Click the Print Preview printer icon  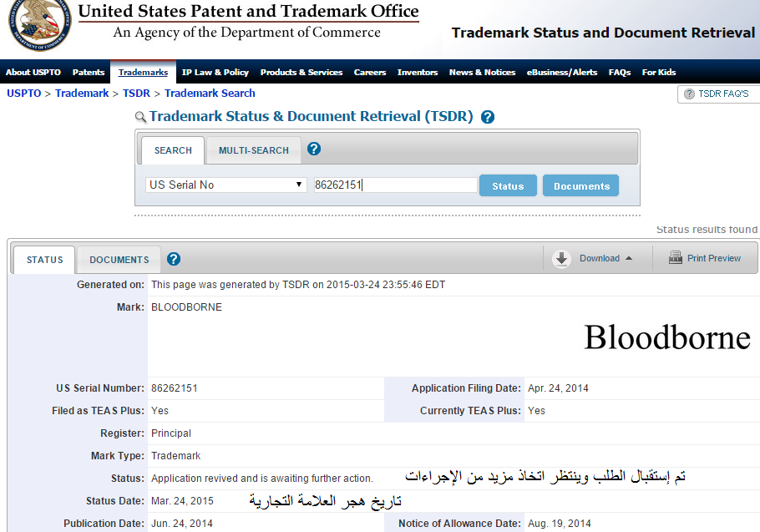click(675, 257)
